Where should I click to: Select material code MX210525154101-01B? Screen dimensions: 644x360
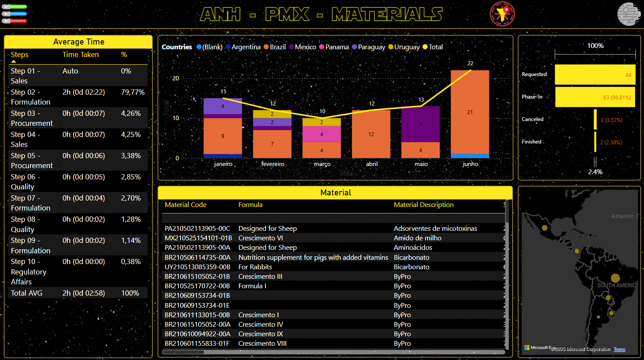pyautogui.click(x=198, y=238)
